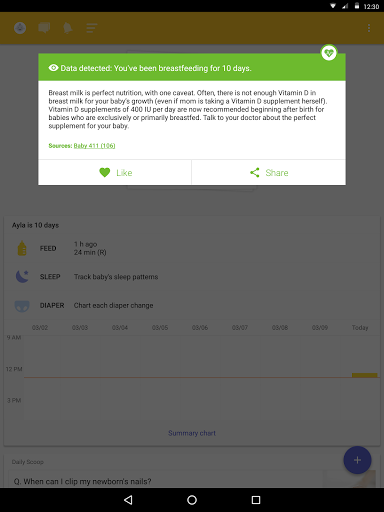Open the chat messages icon
This screenshot has width=384, height=512.
click(x=44, y=28)
